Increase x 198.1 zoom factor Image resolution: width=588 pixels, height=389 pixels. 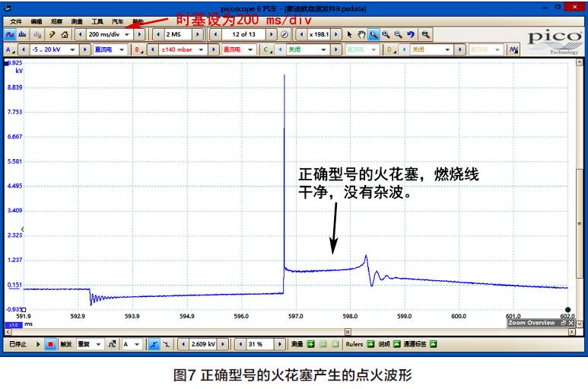coord(336,34)
